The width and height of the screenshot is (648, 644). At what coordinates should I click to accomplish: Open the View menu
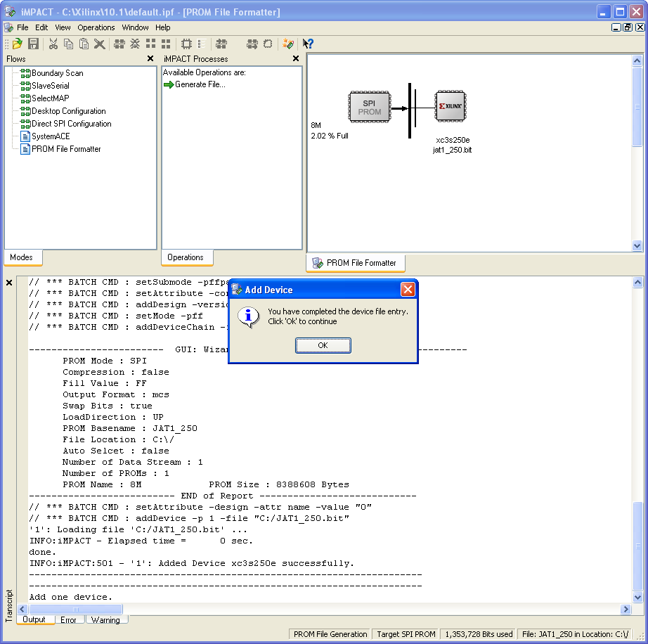click(x=63, y=27)
